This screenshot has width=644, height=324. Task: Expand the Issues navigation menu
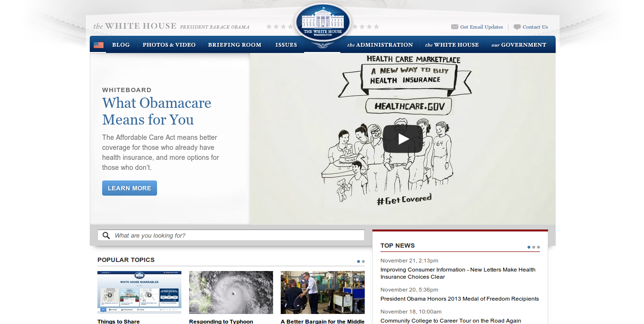click(x=286, y=45)
